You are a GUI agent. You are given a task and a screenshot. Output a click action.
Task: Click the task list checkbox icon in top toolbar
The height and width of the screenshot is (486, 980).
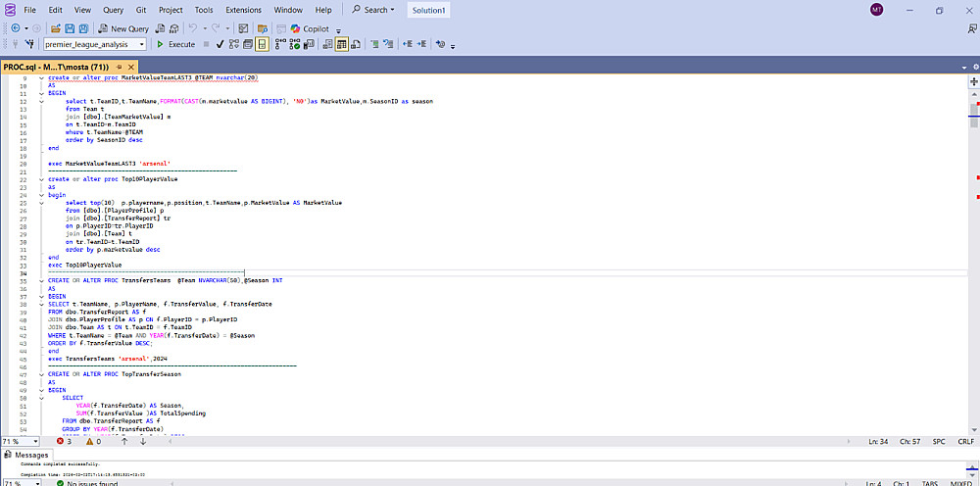(x=243, y=28)
